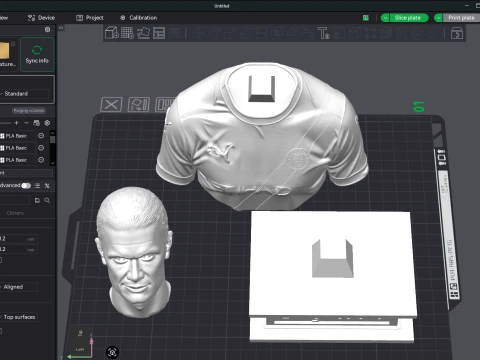Add a filament with the plus icon
The height and width of the screenshot is (360, 480).
(x=17, y=123)
